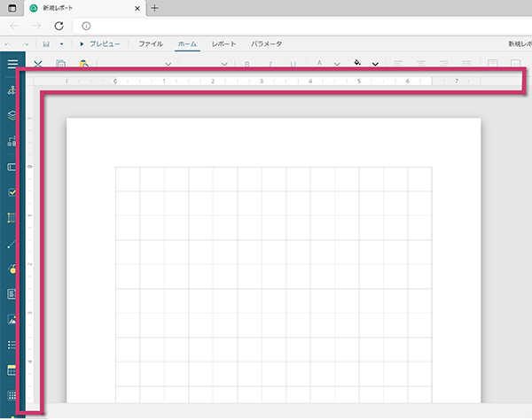Toggle underline formatting
Image resolution: width=532 pixels, height=420 pixels.
293,64
